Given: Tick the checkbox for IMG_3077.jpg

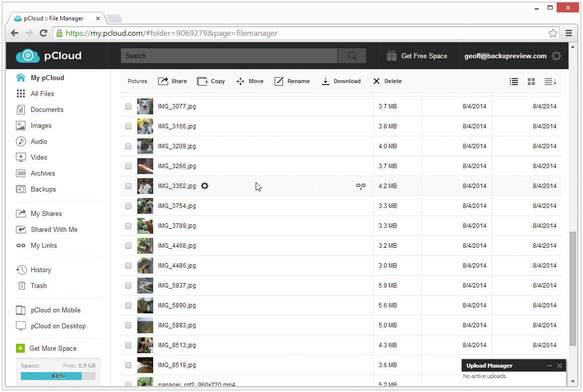Looking at the screenshot, I should tap(128, 106).
